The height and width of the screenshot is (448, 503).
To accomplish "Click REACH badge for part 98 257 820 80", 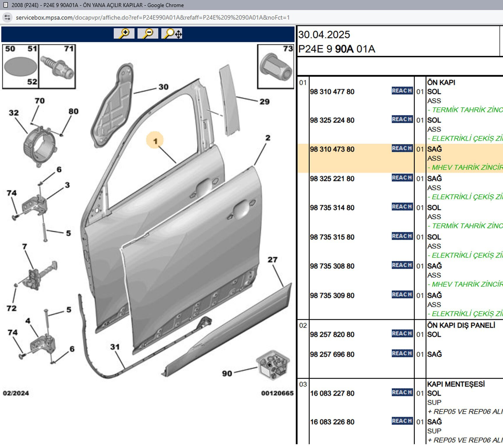I will point(402,334).
